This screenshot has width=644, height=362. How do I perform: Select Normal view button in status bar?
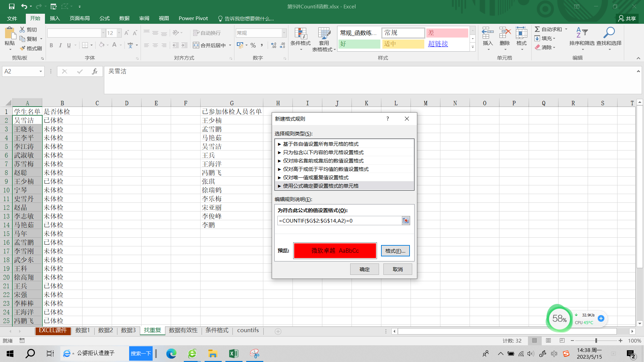click(x=535, y=341)
